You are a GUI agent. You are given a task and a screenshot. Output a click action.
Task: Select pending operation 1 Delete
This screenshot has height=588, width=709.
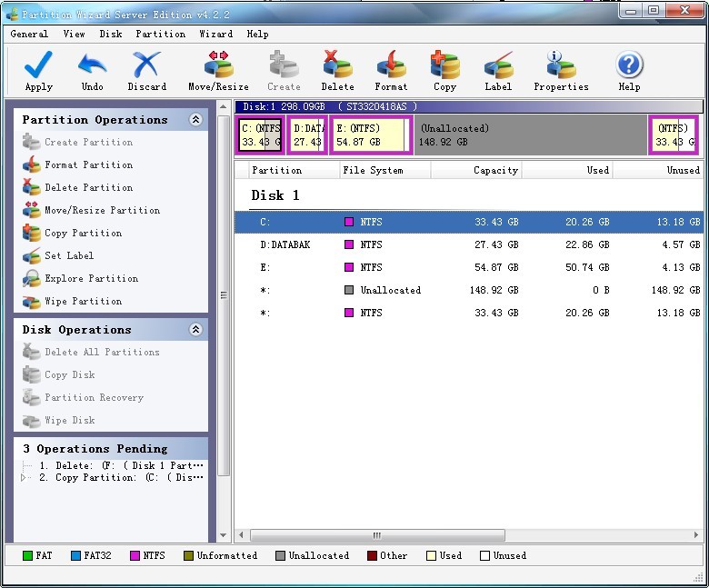[x=121, y=465]
